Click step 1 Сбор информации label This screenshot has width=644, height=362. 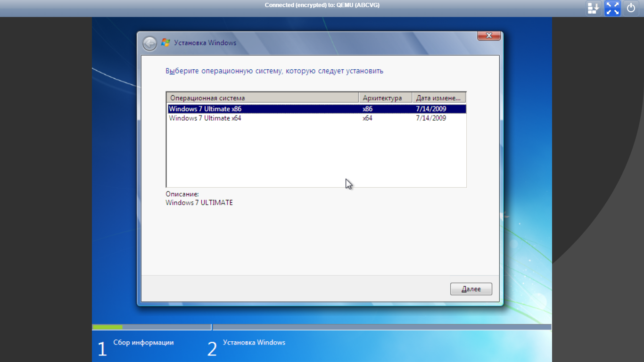coord(143,343)
